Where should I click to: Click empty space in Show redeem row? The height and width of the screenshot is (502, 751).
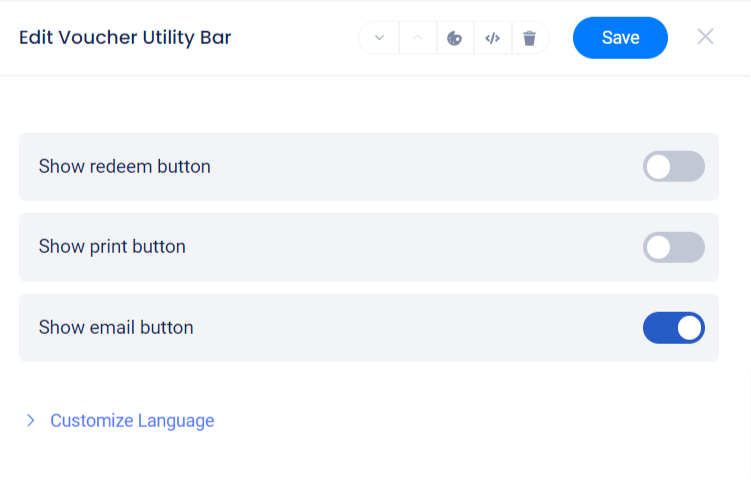420,166
